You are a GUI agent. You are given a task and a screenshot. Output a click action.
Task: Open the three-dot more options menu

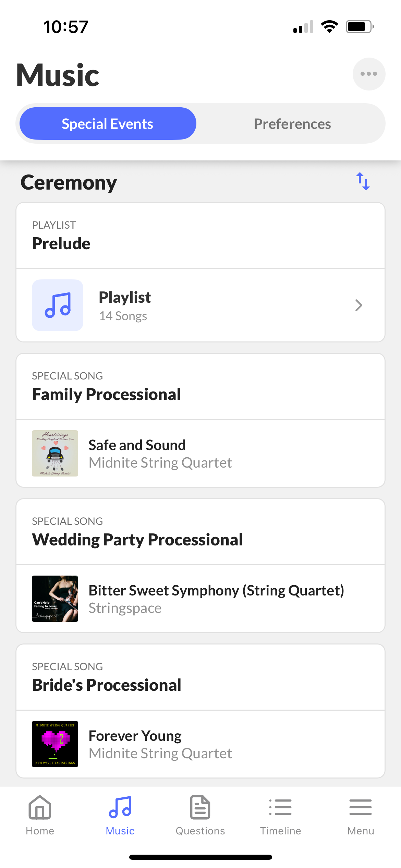369,74
